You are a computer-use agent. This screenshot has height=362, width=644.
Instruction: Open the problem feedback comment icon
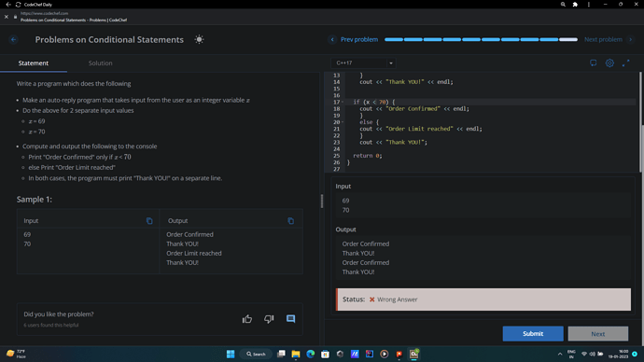291,319
